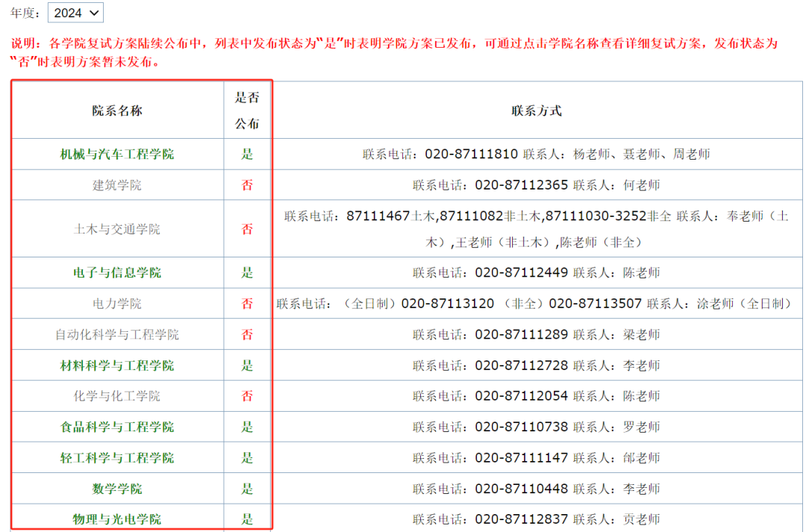Open 物理与光电学院 link
The width and height of the screenshot is (806, 532).
117,519
